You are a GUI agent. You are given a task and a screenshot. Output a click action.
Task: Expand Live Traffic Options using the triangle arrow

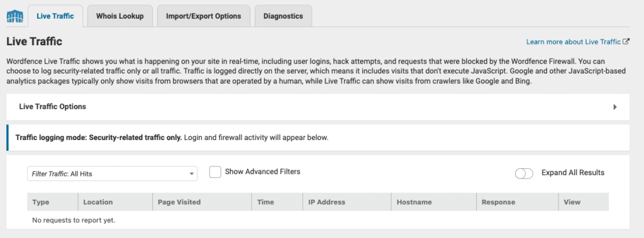coord(615,107)
